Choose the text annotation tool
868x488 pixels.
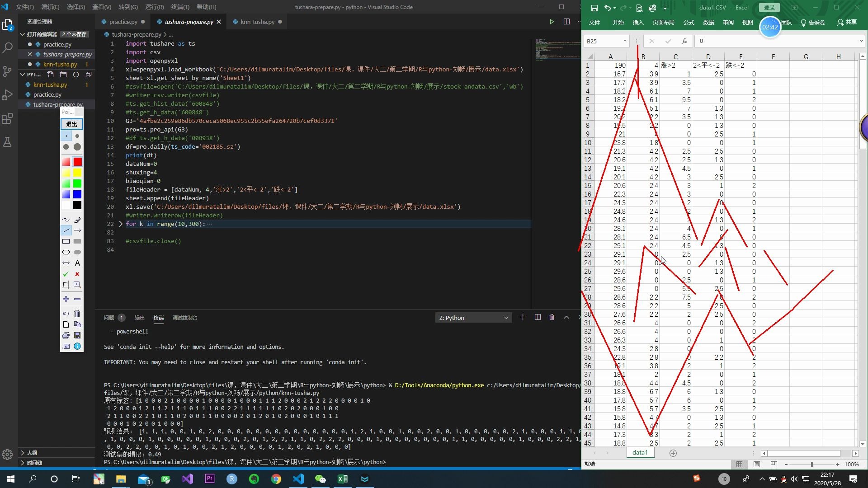[x=77, y=263]
